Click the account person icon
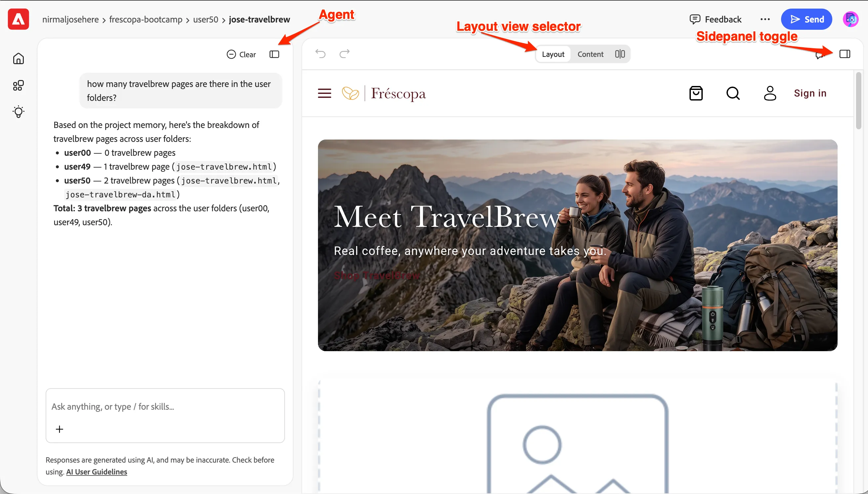 [x=770, y=93]
